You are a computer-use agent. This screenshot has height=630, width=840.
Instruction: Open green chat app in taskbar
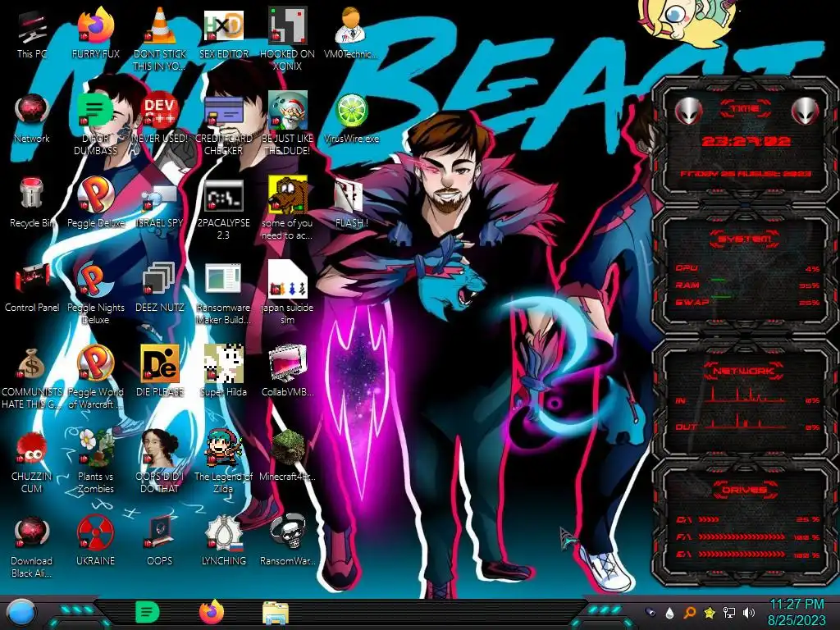coord(148,612)
